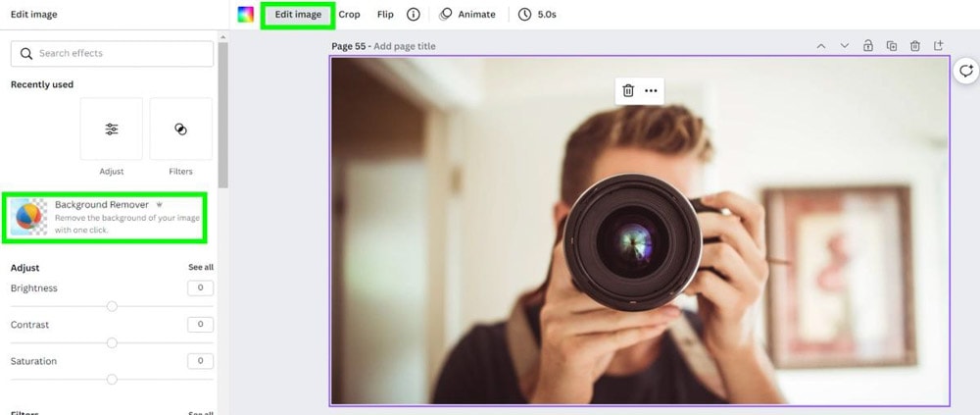Click the Page 55 label
Screen dimensions: 980x415
pos(349,46)
